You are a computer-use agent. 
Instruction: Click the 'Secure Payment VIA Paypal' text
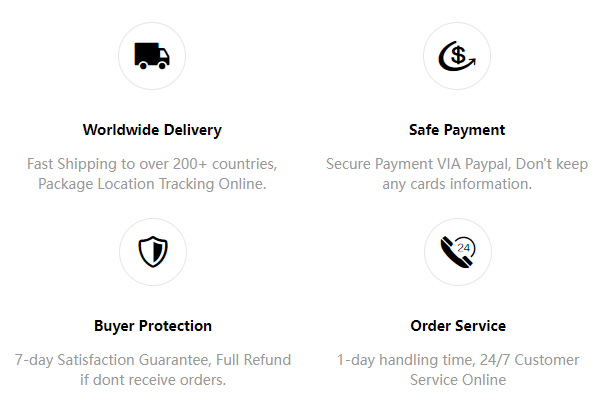point(418,164)
